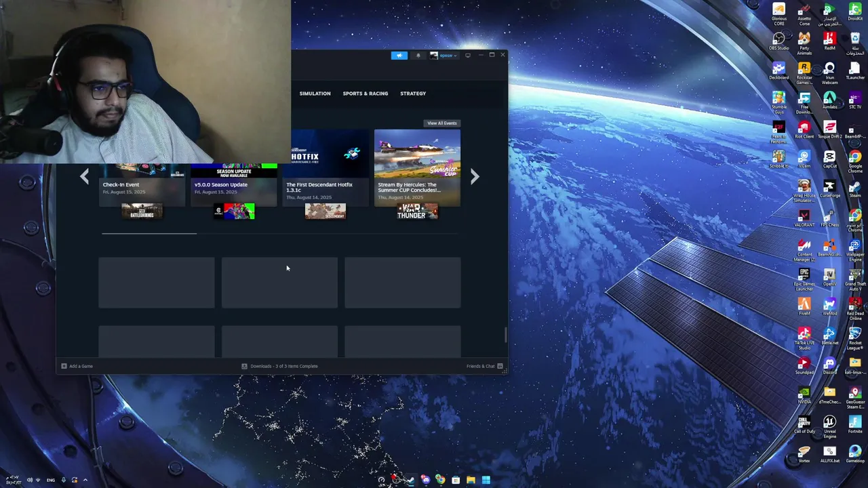
Task: Open NVIDIA desktop shortcut
Action: (804, 394)
